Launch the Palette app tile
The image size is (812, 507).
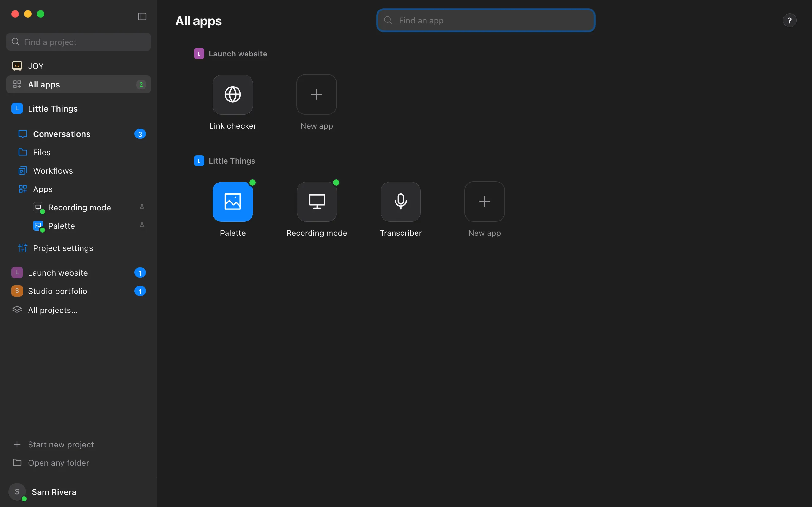coord(232,202)
